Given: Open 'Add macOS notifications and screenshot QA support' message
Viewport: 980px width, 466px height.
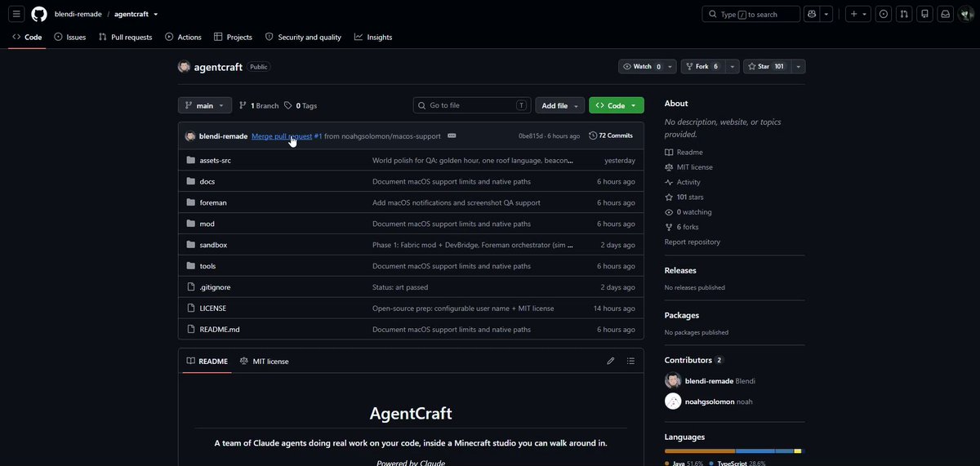Looking at the screenshot, I should pos(457,202).
